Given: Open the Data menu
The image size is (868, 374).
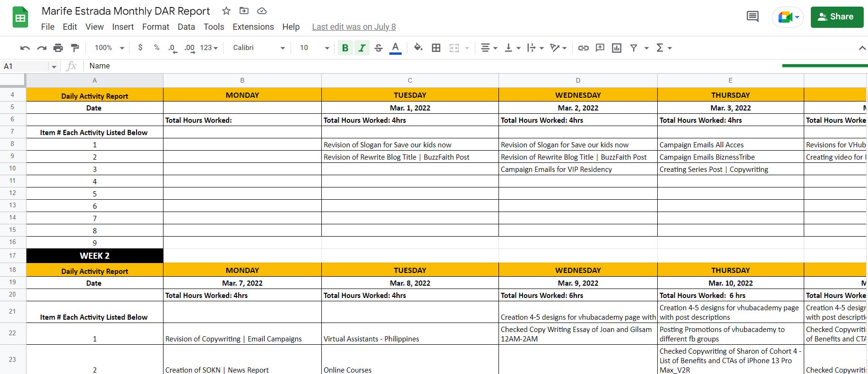Looking at the screenshot, I should click(186, 27).
